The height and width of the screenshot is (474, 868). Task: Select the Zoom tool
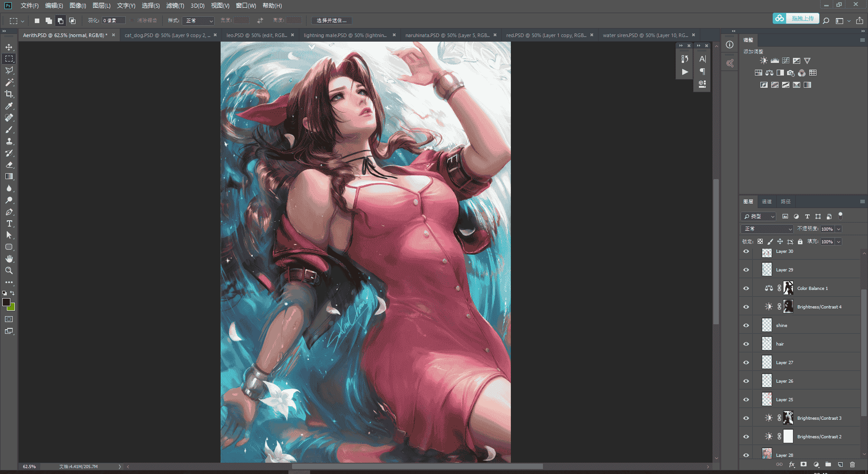[x=9, y=270]
